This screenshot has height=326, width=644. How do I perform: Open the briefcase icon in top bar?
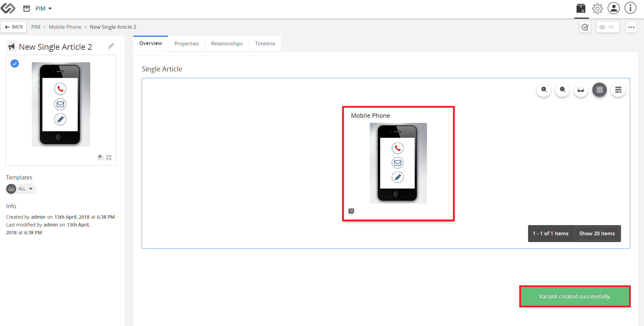point(581,8)
